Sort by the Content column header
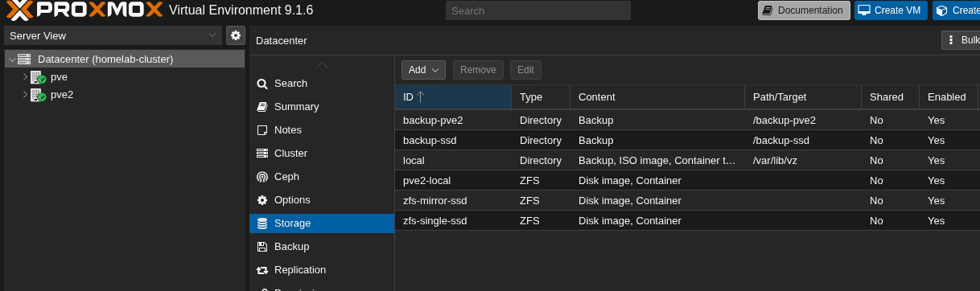The width and height of the screenshot is (980, 291). 657,97
